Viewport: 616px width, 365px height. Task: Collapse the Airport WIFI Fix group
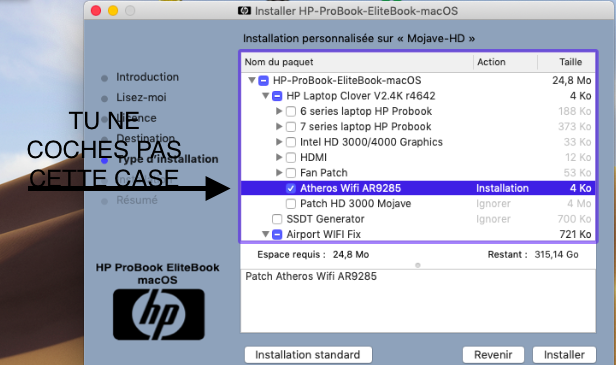tap(266, 234)
